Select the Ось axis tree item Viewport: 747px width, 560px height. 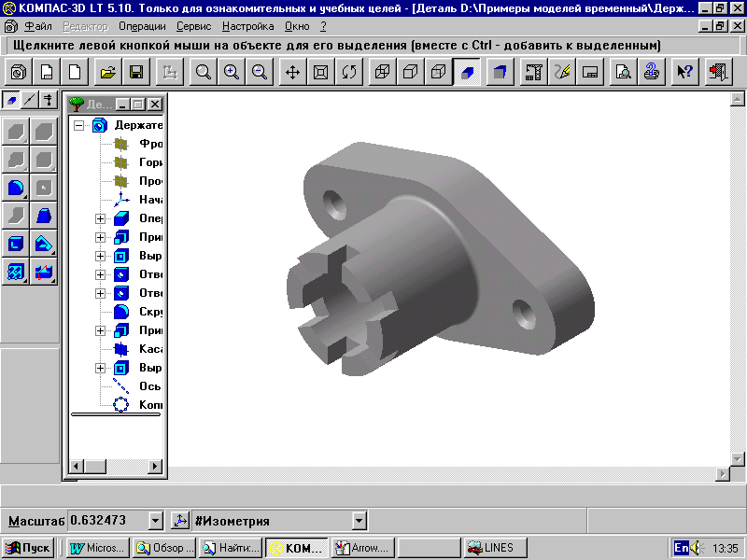[x=137, y=386]
